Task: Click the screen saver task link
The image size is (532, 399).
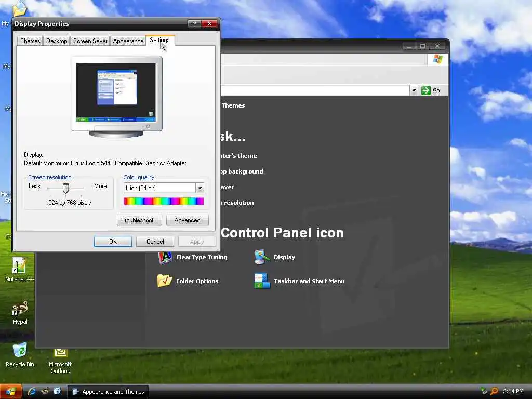Action: [228, 187]
